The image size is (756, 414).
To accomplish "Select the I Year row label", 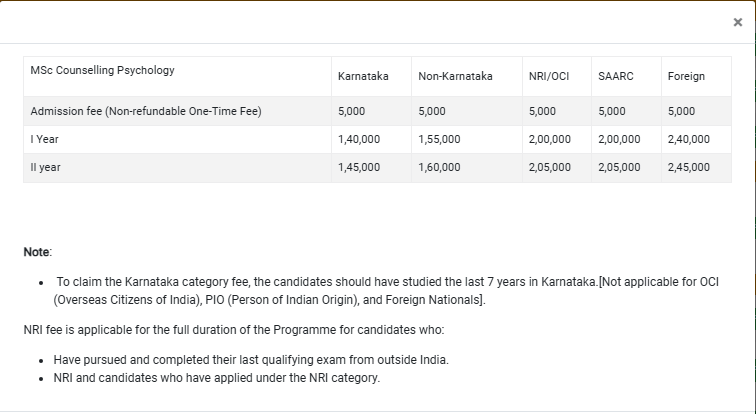I will (43, 139).
